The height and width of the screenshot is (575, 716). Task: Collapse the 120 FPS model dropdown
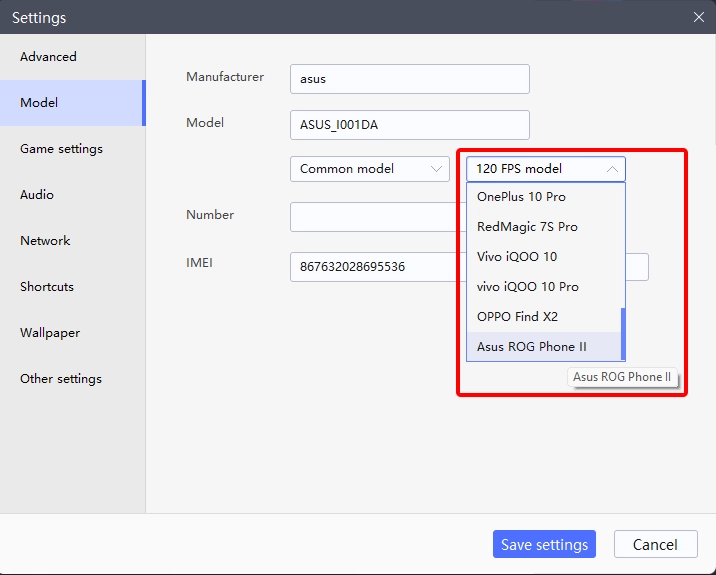(x=546, y=169)
